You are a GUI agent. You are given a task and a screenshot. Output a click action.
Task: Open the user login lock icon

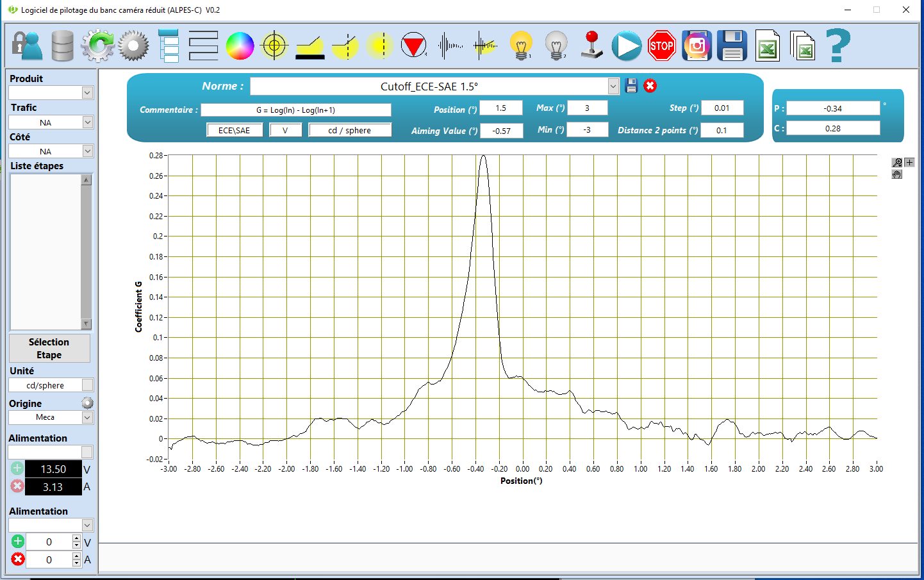pyautogui.click(x=27, y=46)
